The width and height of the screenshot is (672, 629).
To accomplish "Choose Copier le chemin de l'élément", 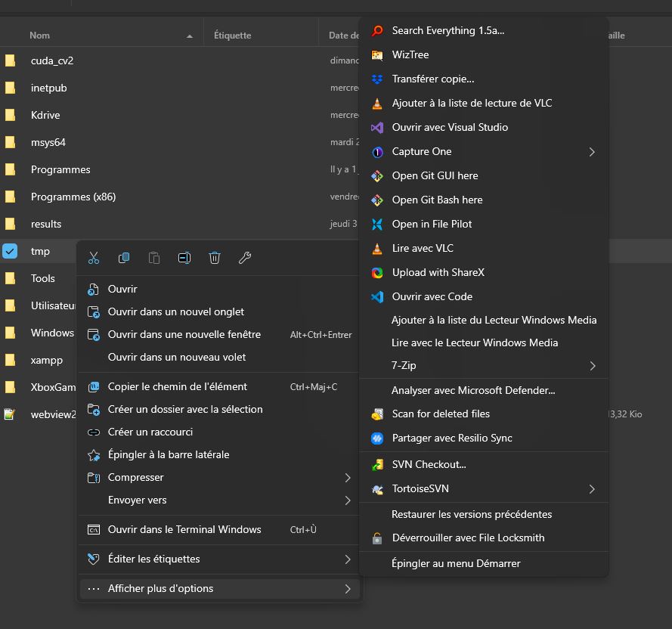I will pyautogui.click(x=218, y=387).
